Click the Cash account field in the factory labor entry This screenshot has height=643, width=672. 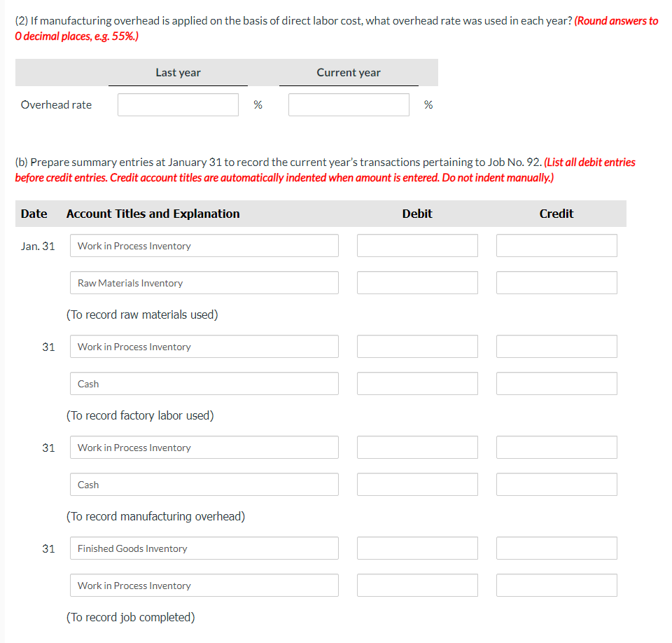[204, 383]
